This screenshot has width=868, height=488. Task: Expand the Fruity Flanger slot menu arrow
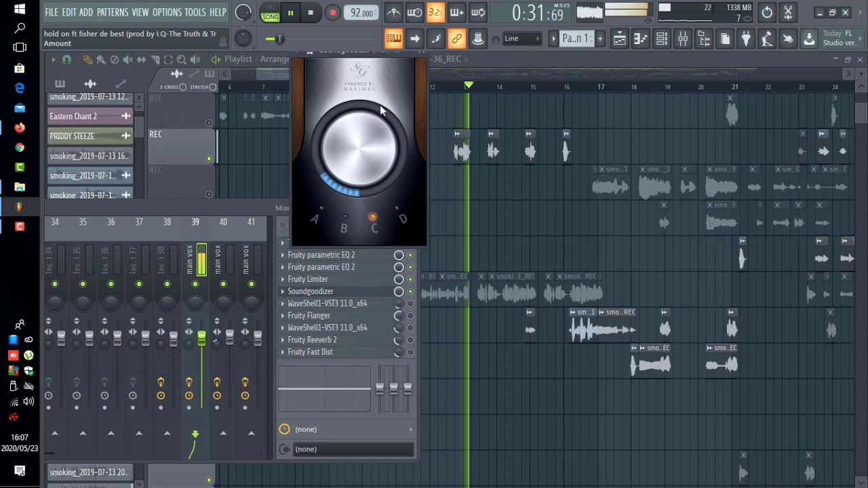point(283,316)
